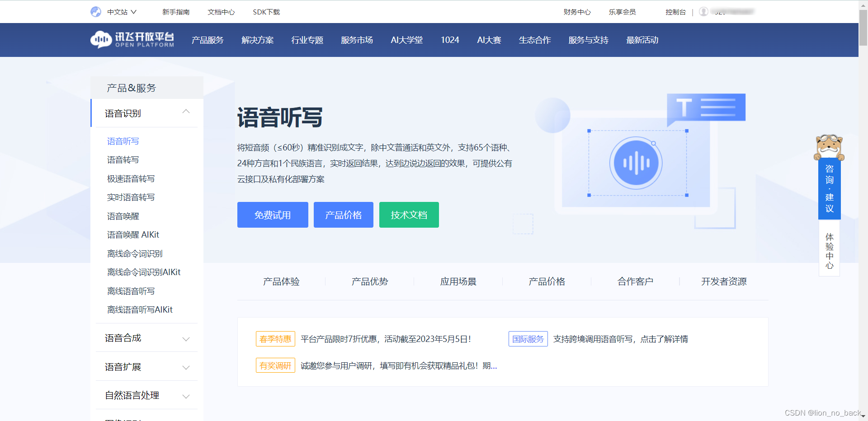The width and height of the screenshot is (868, 421).
Task: Open the 控制台 console link
Action: tap(675, 12)
